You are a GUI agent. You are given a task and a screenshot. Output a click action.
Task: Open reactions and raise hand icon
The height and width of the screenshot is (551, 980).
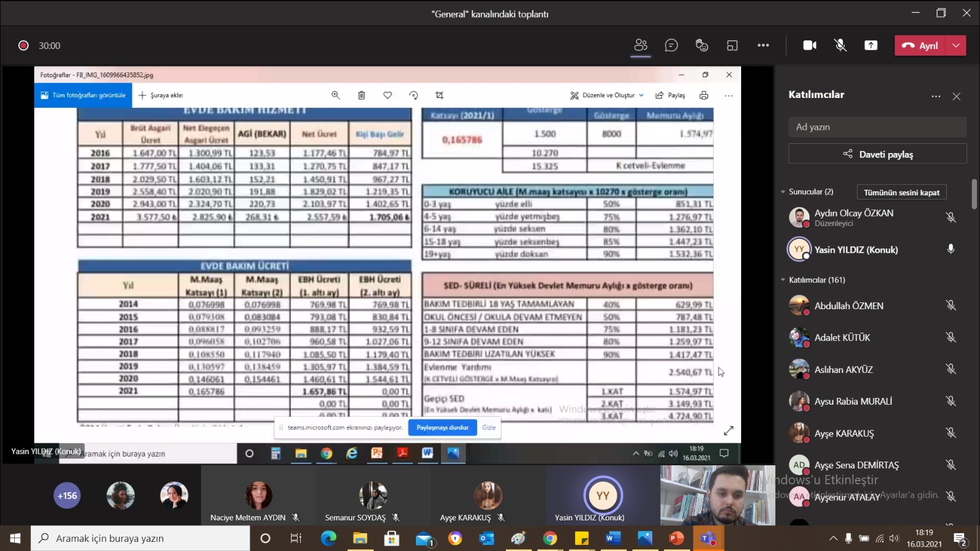click(702, 45)
